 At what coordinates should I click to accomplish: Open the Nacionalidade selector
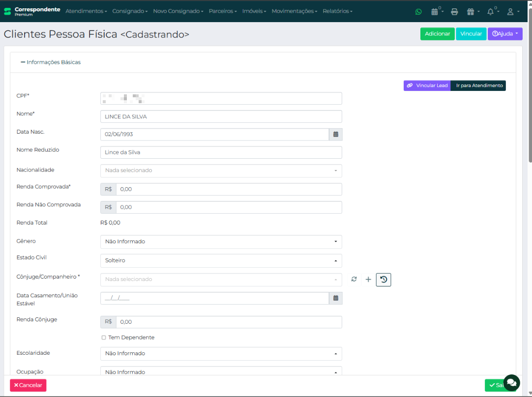[221, 170]
